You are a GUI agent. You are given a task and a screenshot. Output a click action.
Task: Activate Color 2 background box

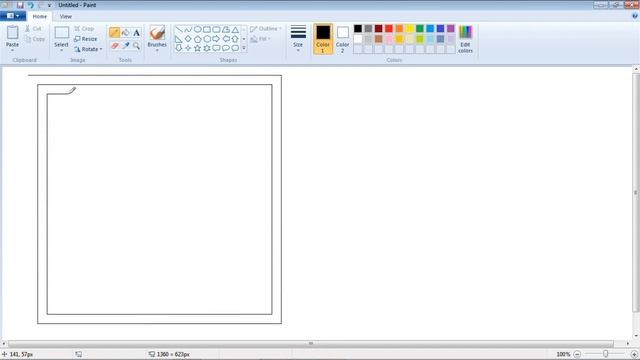pos(342,39)
